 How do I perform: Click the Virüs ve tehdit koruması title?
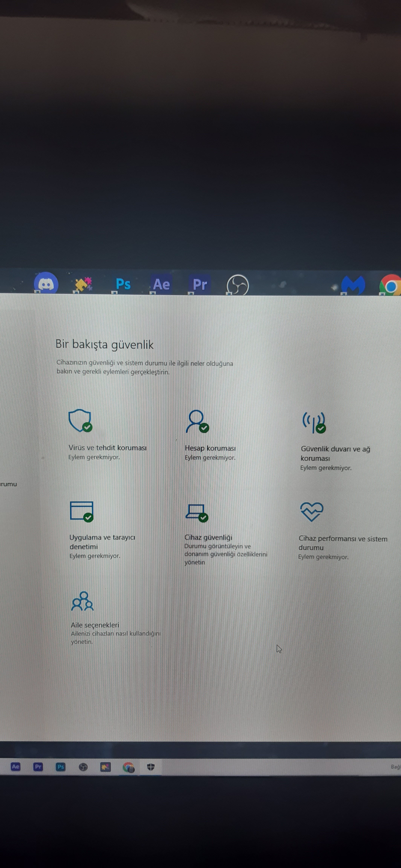[107, 448]
